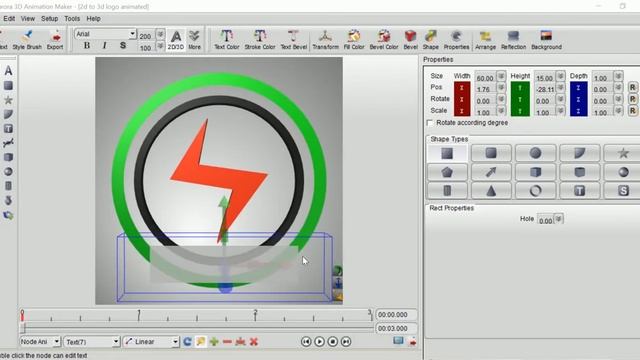The image size is (640, 360).
Task: Select the ring shape type
Action: 535,191
